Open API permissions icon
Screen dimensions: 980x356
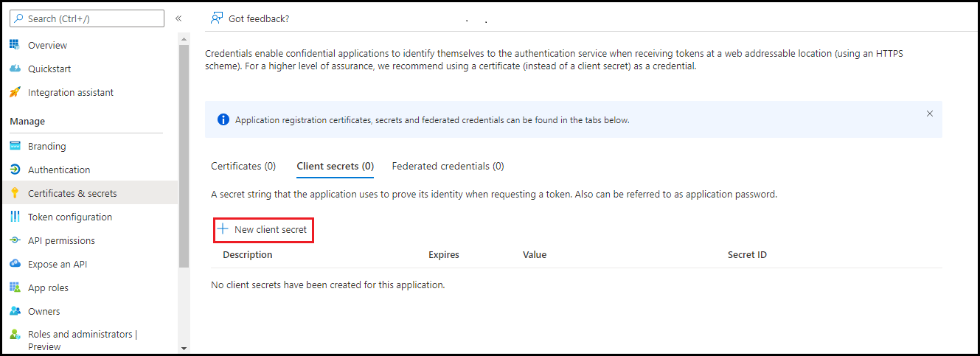point(15,240)
